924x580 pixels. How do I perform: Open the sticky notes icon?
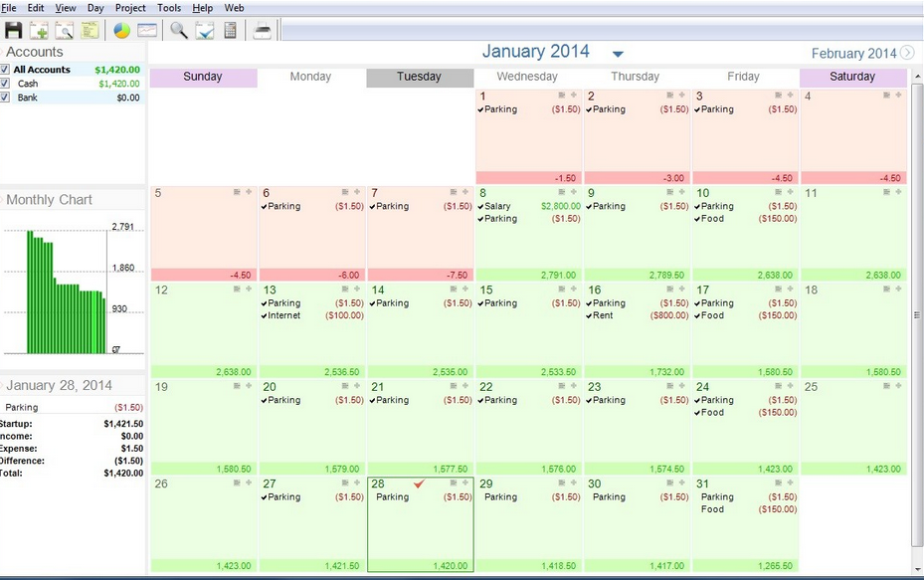point(90,30)
